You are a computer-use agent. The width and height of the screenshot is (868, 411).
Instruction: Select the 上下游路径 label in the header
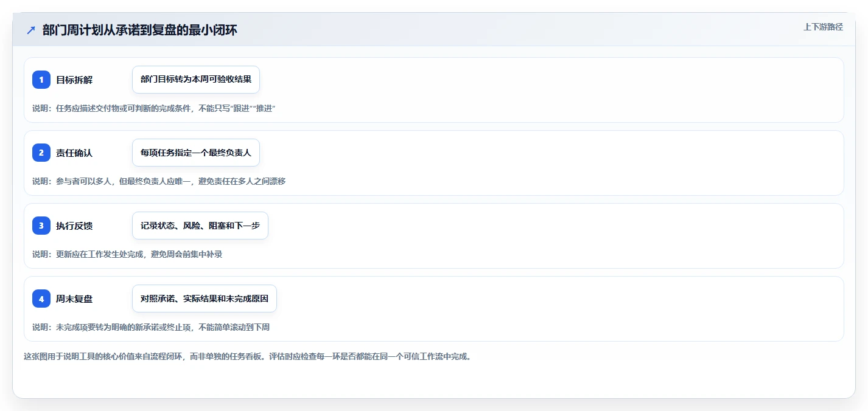(823, 27)
